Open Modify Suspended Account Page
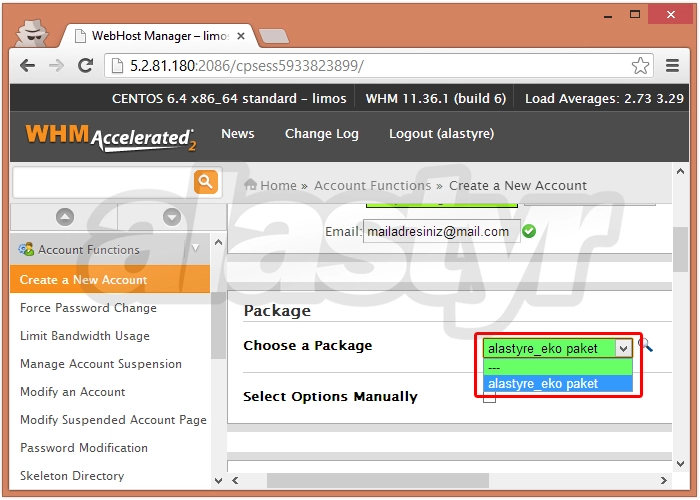The height and width of the screenshot is (500, 700). point(113,420)
